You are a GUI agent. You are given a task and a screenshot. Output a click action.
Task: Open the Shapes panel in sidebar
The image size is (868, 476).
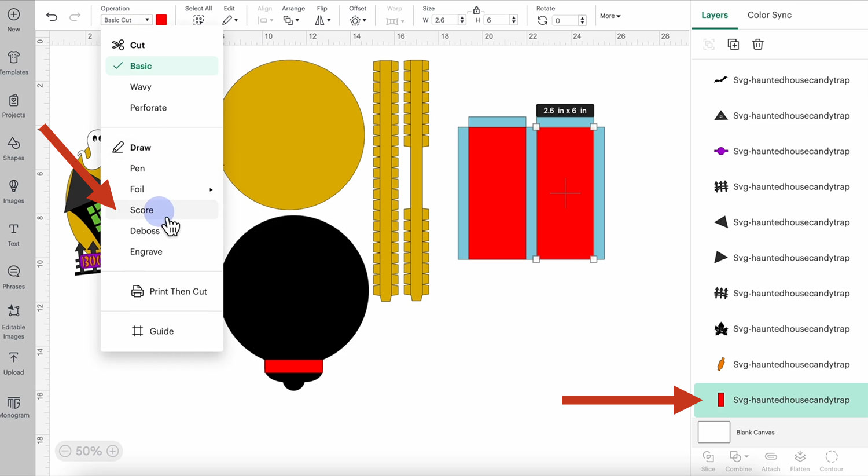pos(14,149)
